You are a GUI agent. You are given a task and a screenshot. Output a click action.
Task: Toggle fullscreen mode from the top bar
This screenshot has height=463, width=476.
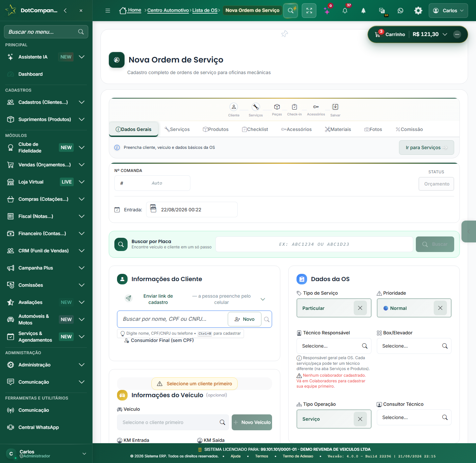[309, 11]
